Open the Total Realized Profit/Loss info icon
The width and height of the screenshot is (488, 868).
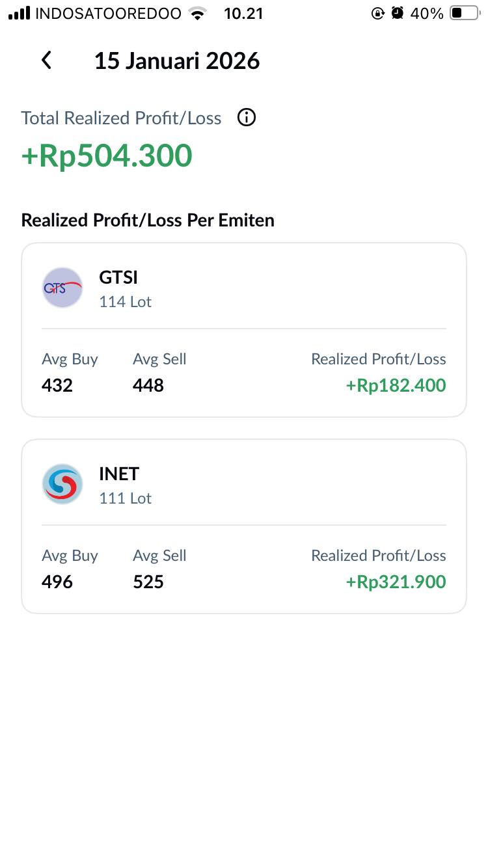pyautogui.click(x=247, y=118)
